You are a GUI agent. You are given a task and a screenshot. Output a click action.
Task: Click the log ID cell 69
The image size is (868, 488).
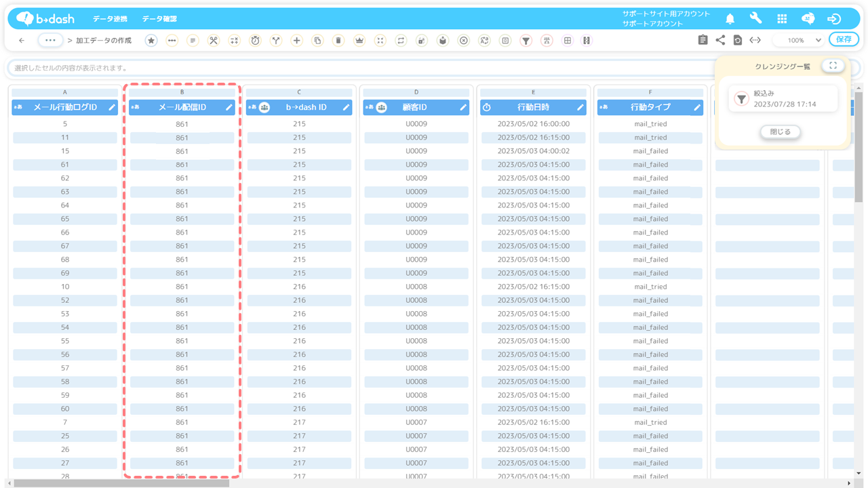pos(65,273)
